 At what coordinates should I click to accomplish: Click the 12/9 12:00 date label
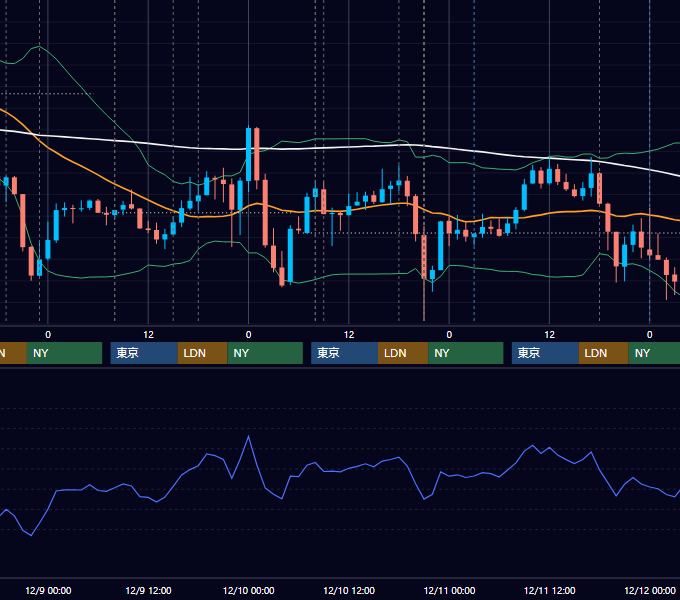pyautogui.click(x=148, y=590)
